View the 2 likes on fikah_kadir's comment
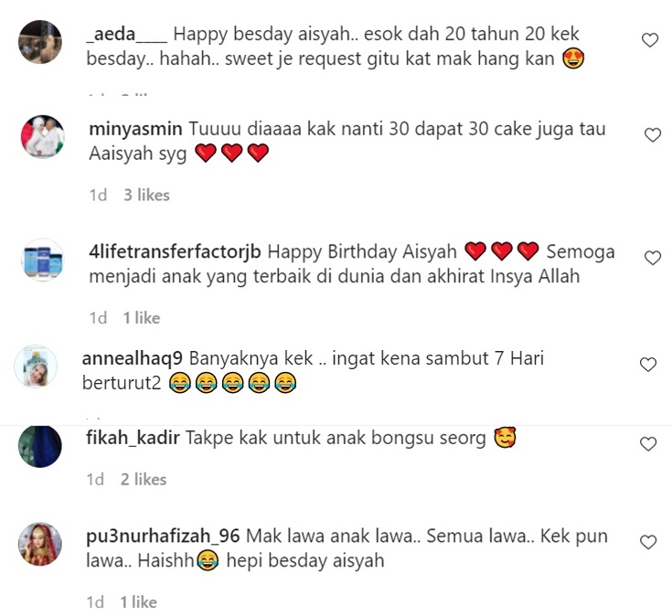Image resolution: width=672 pixels, height=616 pixels. 144,479
